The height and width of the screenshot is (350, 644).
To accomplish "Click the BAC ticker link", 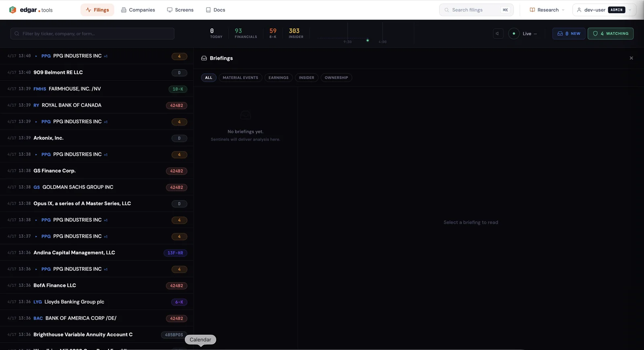I will [x=38, y=318].
